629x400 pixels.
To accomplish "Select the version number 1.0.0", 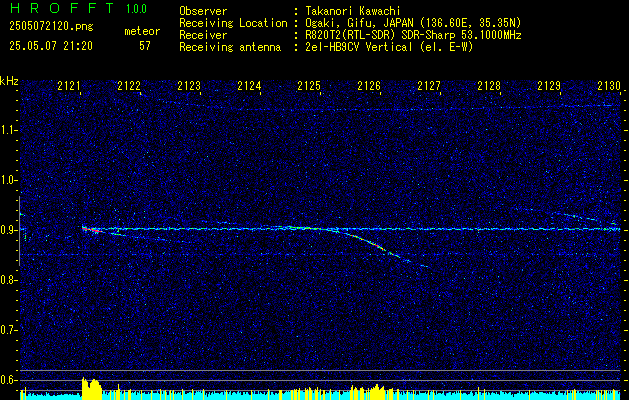I will point(136,8).
